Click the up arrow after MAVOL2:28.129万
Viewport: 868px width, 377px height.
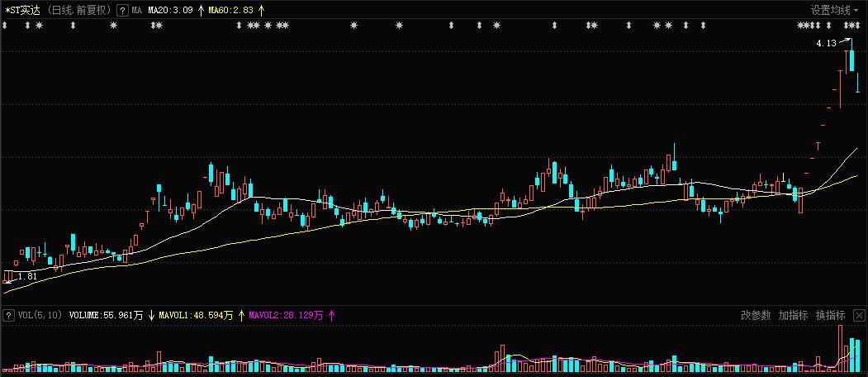(331, 315)
